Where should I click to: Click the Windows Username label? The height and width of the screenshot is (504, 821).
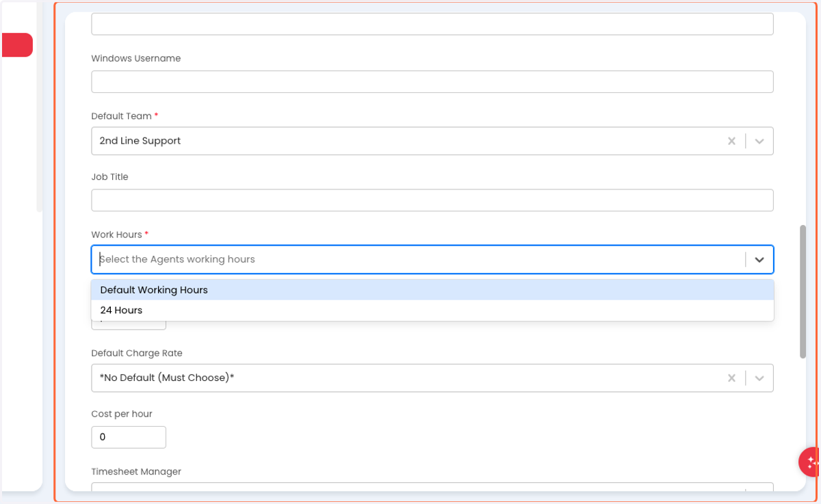136,59
